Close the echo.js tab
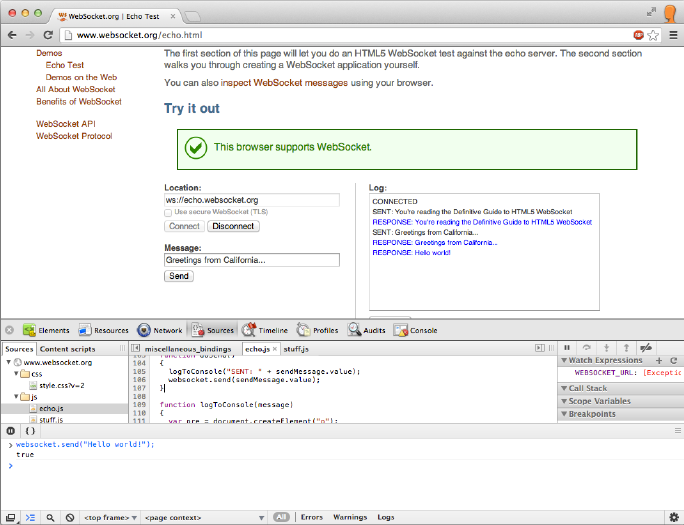 (x=275, y=349)
